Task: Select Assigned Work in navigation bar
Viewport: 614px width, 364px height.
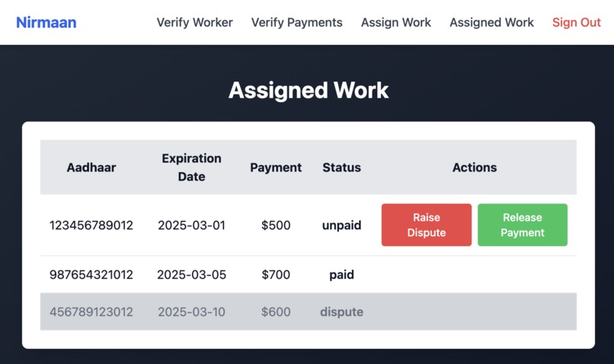Action: coord(491,22)
